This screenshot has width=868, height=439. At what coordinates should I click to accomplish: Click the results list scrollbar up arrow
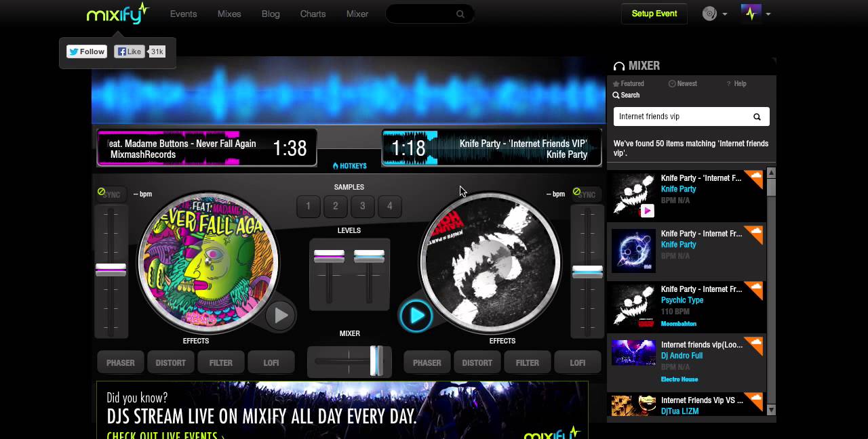click(x=771, y=173)
